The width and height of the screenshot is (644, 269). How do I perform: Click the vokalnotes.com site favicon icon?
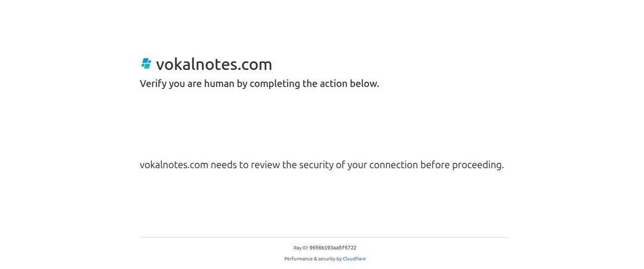146,63
